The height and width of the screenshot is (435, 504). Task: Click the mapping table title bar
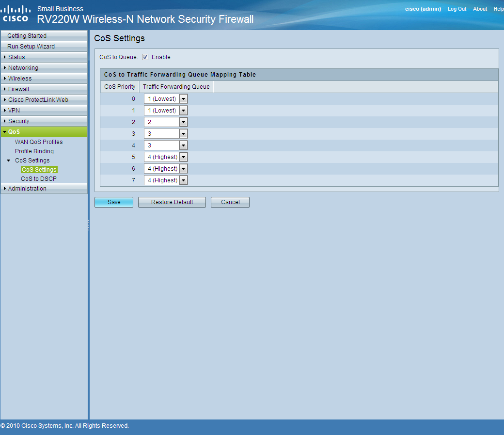pyautogui.click(x=299, y=74)
